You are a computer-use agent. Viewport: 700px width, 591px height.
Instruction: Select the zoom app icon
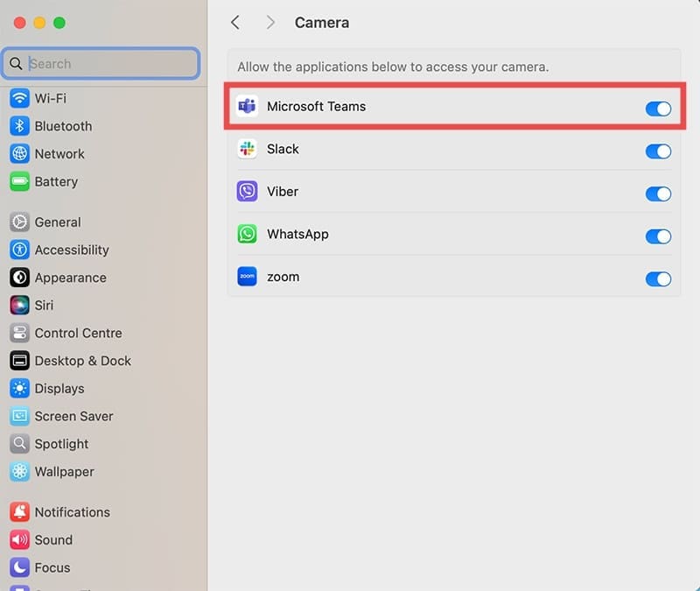(x=246, y=277)
